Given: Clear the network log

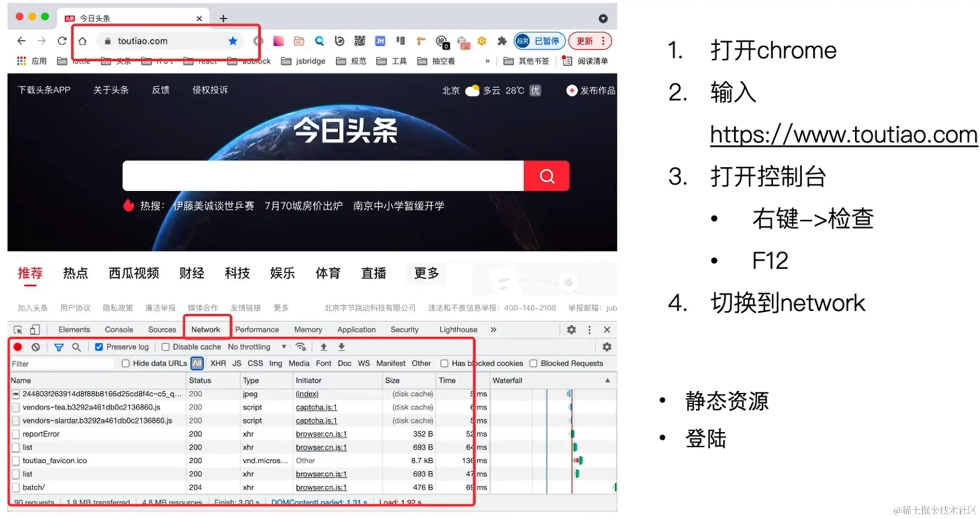Looking at the screenshot, I should coord(35,347).
